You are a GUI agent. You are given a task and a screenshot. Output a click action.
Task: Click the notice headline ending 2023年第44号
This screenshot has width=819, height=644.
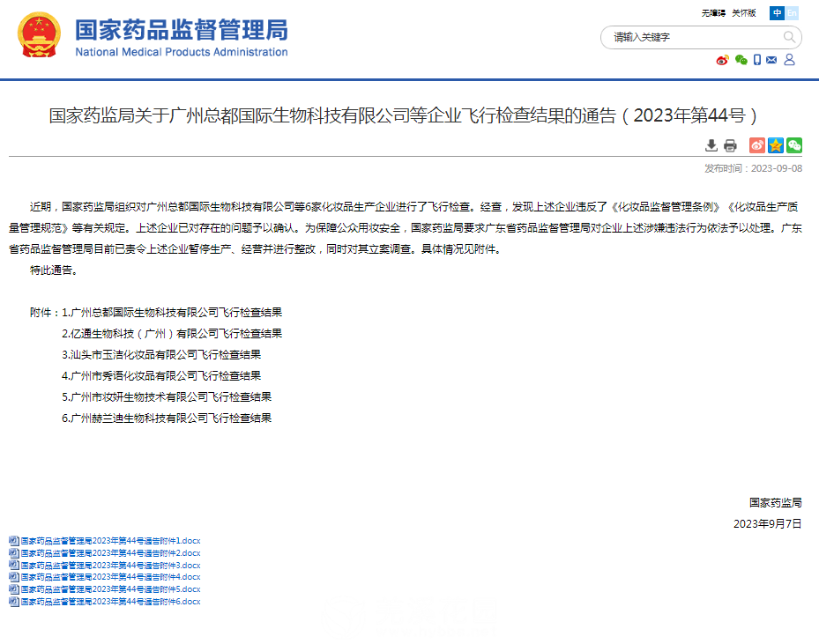pyautogui.click(x=403, y=115)
